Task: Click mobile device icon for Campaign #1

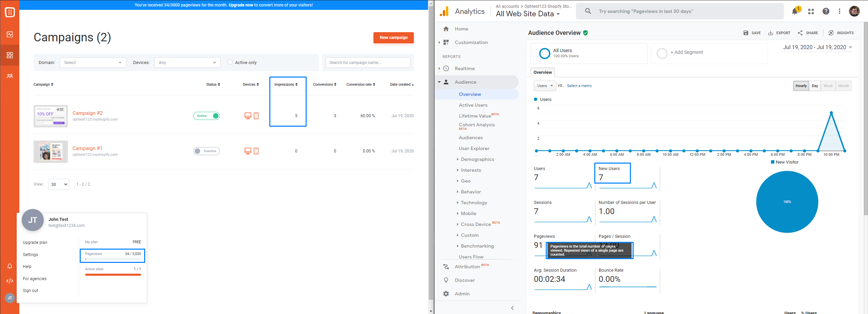Action: click(x=256, y=151)
